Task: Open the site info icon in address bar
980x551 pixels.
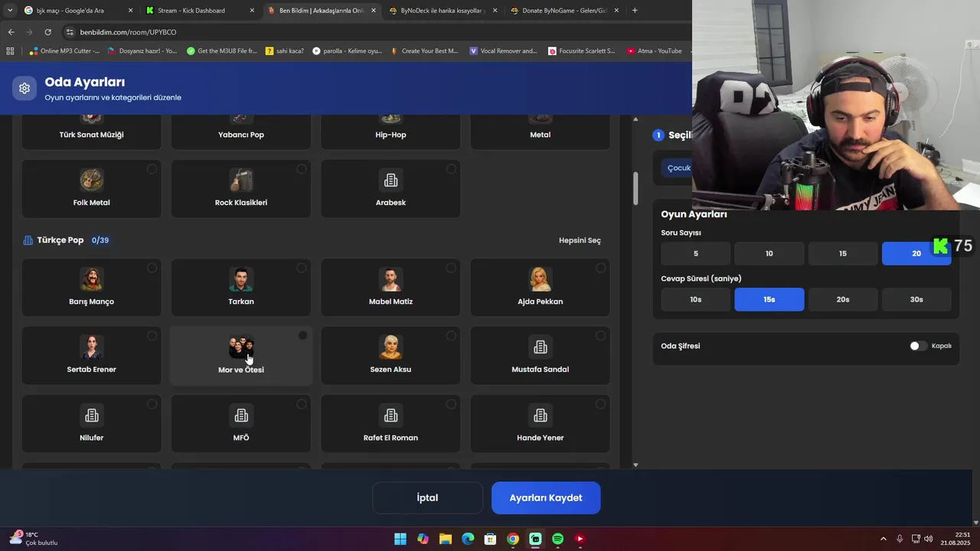Action: [x=70, y=32]
